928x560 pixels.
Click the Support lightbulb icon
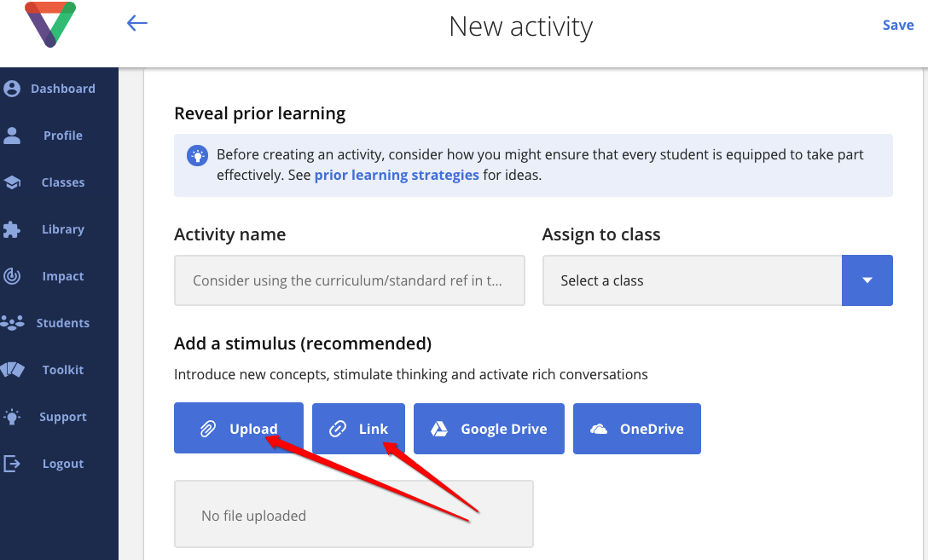tap(12, 417)
